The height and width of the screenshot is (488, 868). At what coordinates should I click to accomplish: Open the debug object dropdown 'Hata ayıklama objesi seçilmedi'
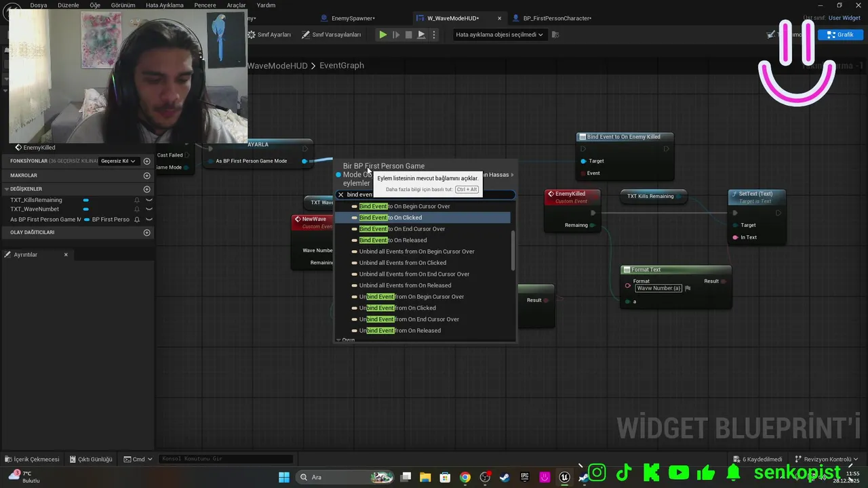tap(499, 35)
